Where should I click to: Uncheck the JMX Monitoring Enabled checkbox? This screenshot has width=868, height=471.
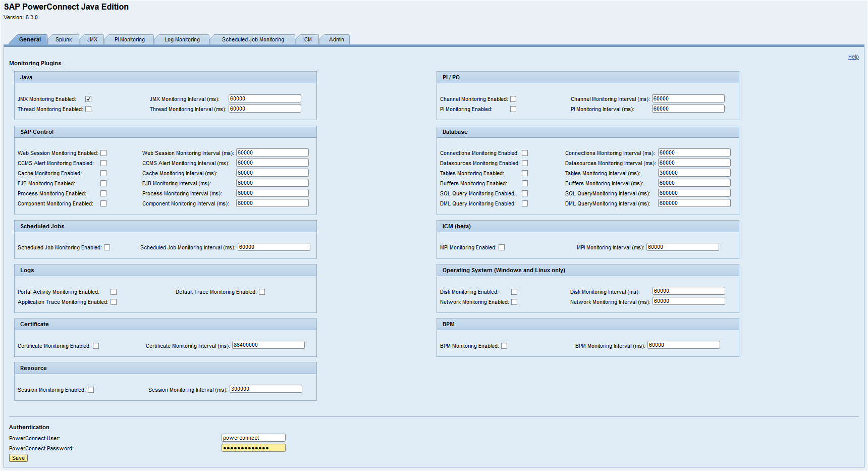[88, 99]
